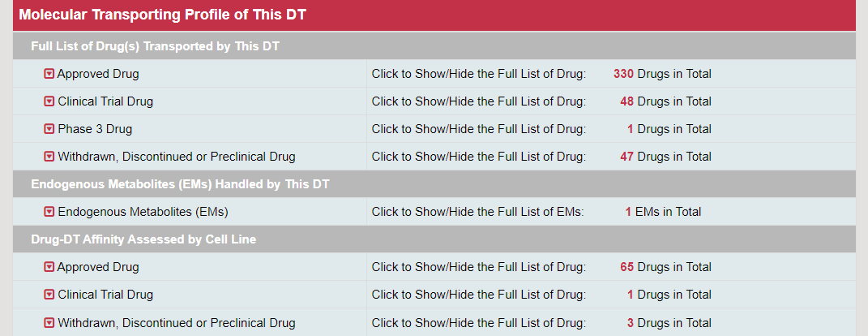Image resolution: width=868 pixels, height=336 pixels.
Task: Toggle Show/Hide text for 47 withdrawn drugs
Action: (x=478, y=157)
